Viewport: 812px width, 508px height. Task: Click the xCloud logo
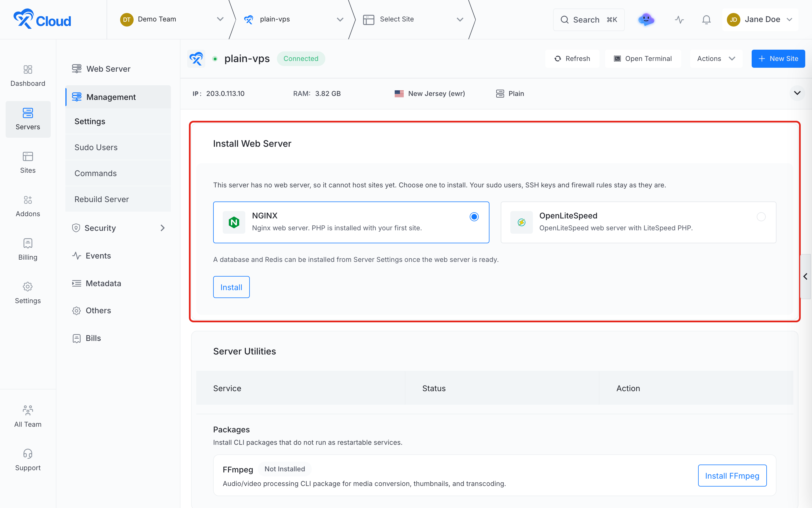42,19
